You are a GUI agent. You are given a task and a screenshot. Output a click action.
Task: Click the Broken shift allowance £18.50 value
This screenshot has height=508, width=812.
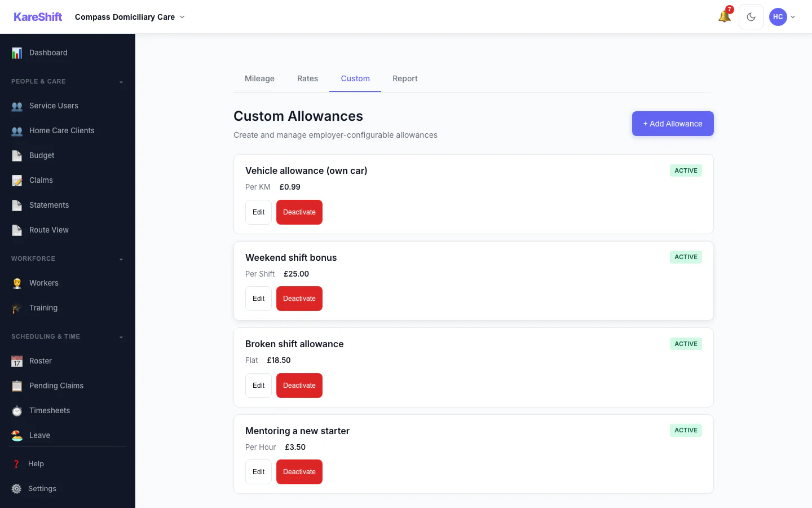pos(279,360)
